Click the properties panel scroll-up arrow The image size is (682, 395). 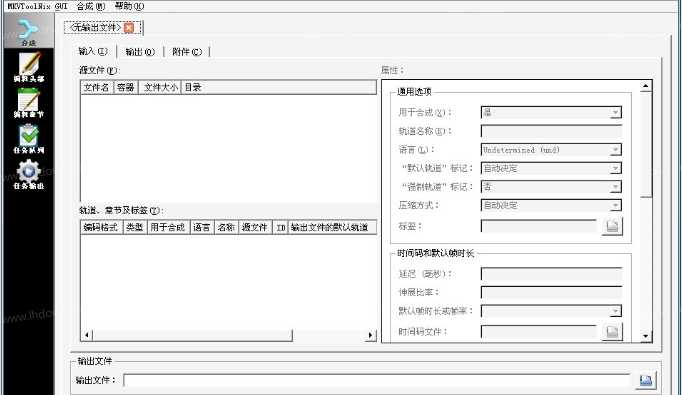[646, 86]
